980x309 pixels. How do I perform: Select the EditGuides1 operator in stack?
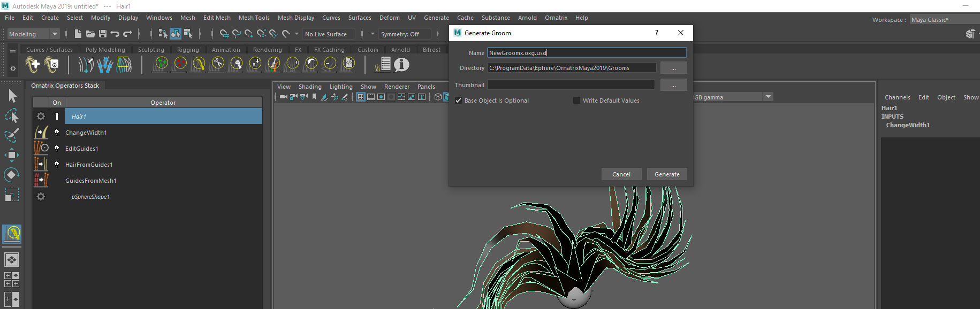pyautogui.click(x=82, y=149)
